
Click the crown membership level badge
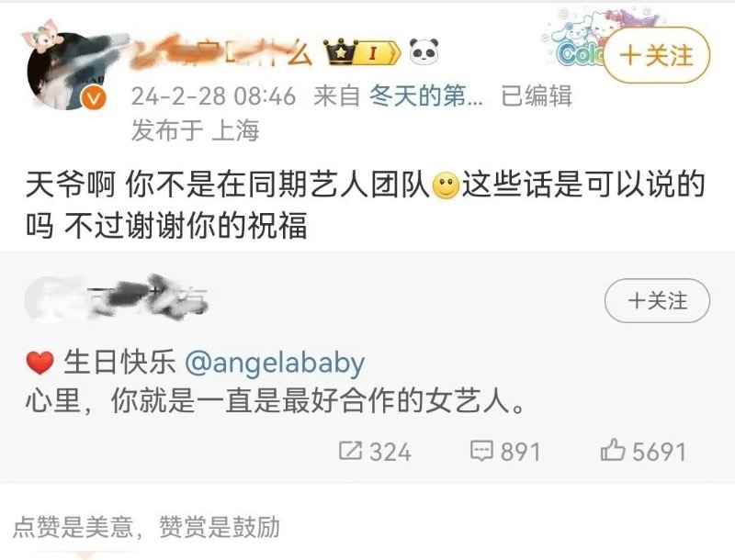pyautogui.click(x=361, y=52)
